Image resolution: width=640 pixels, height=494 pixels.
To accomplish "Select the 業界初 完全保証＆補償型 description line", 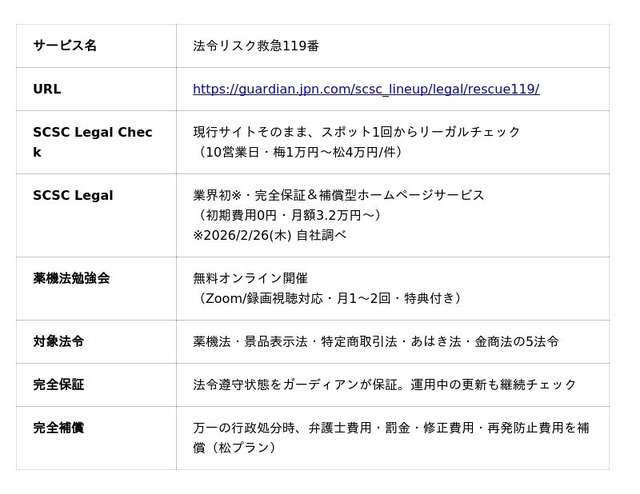I will click(338, 195).
